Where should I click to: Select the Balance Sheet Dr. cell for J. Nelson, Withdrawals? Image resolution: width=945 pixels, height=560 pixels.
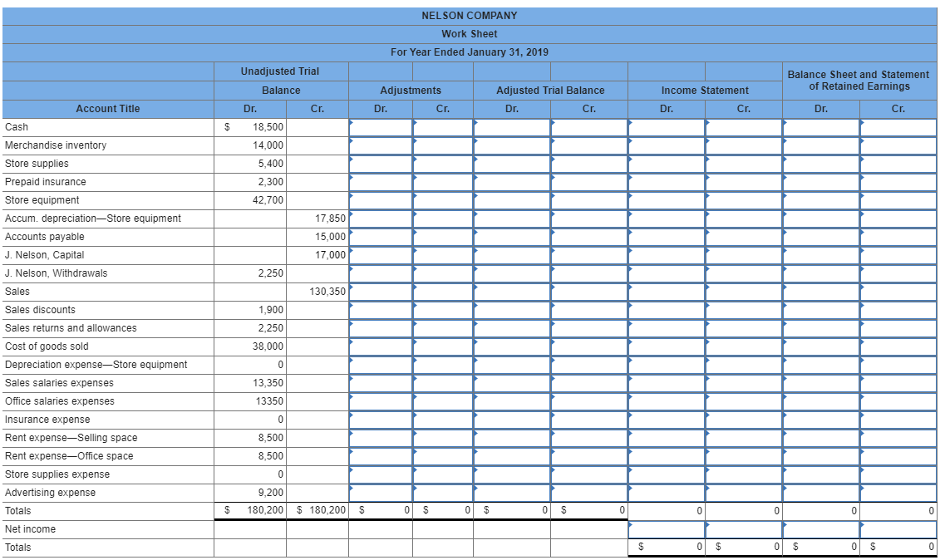coord(819,273)
